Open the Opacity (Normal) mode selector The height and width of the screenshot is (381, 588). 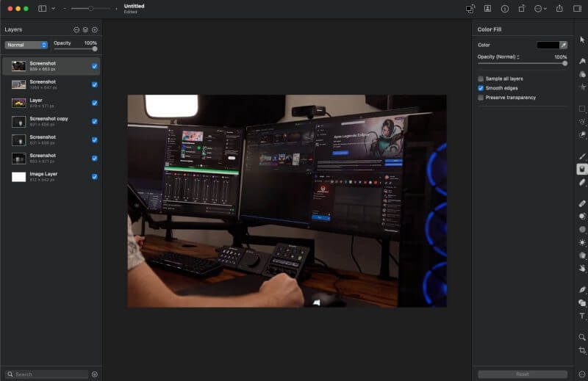coord(498,57)
